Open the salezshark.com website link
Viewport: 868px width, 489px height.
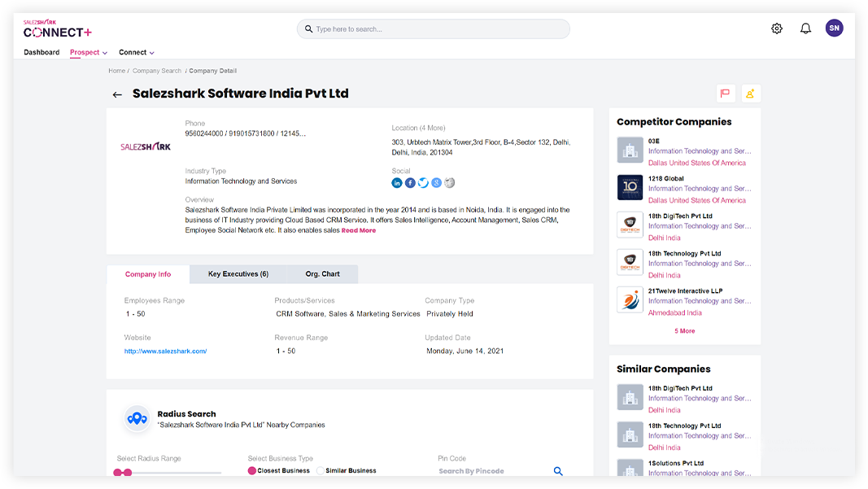pos(165,351)
